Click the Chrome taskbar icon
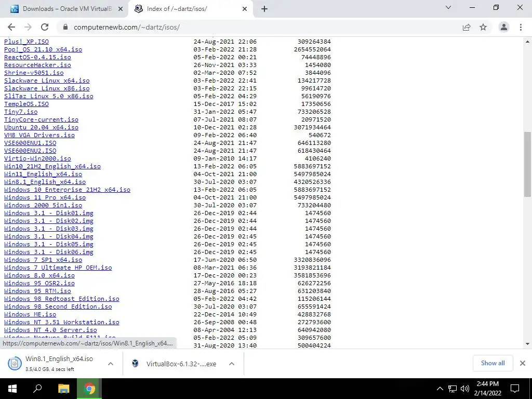This screenshot has height=399, width=532. 89,389
